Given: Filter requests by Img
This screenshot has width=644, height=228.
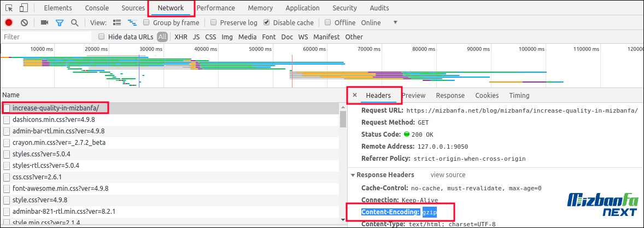Looking at the screenshot, I should 227,37.
